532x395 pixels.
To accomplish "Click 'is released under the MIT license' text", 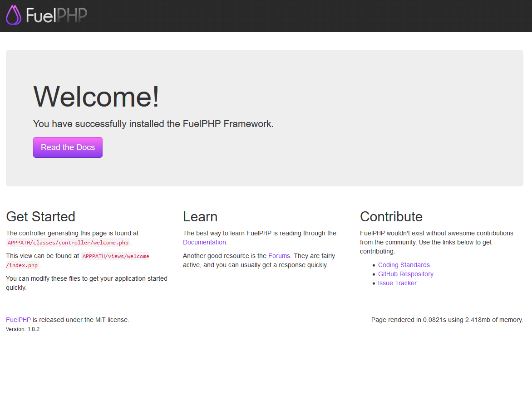I will pos(81,320).
